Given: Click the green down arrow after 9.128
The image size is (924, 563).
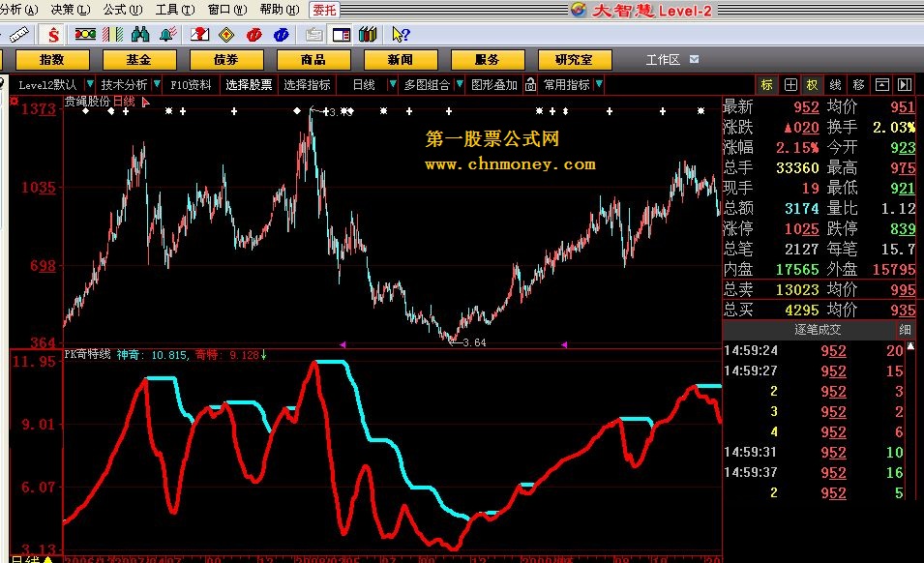Looking at the screenshot, I should 264,354.
